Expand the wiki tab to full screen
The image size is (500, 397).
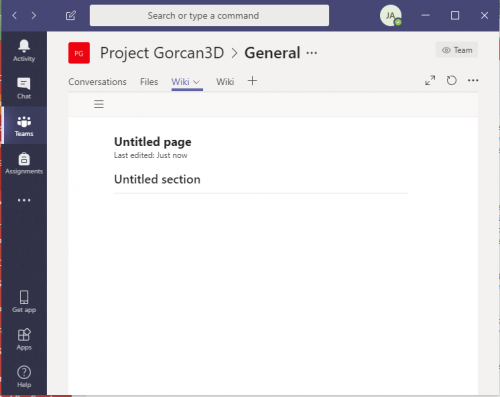click(430, 80)
